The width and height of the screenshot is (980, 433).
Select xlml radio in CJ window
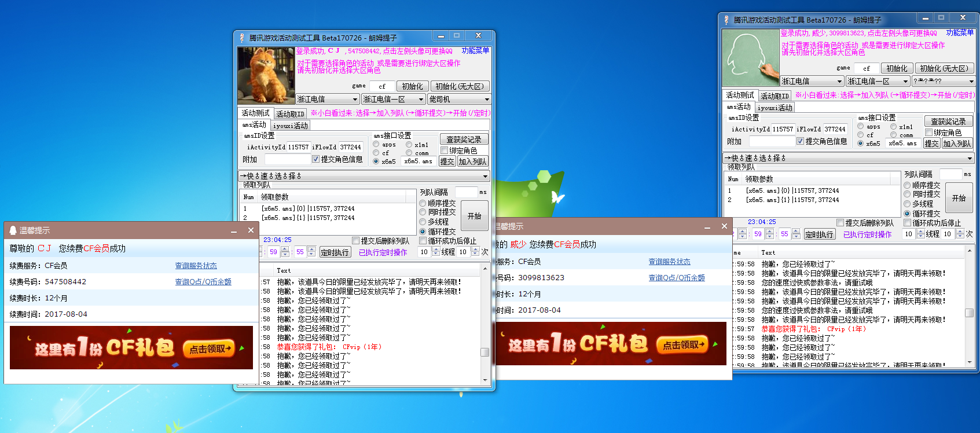(x=409, y=145)
